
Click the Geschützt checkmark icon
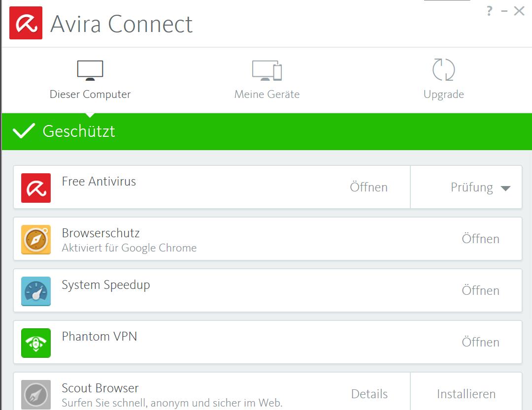pos(24,130)
